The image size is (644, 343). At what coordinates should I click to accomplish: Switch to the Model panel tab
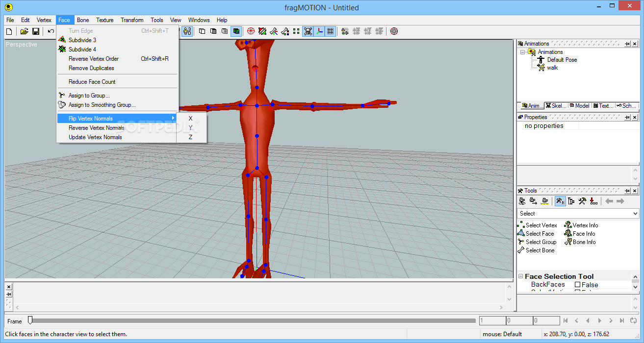(x=579, y=106)
